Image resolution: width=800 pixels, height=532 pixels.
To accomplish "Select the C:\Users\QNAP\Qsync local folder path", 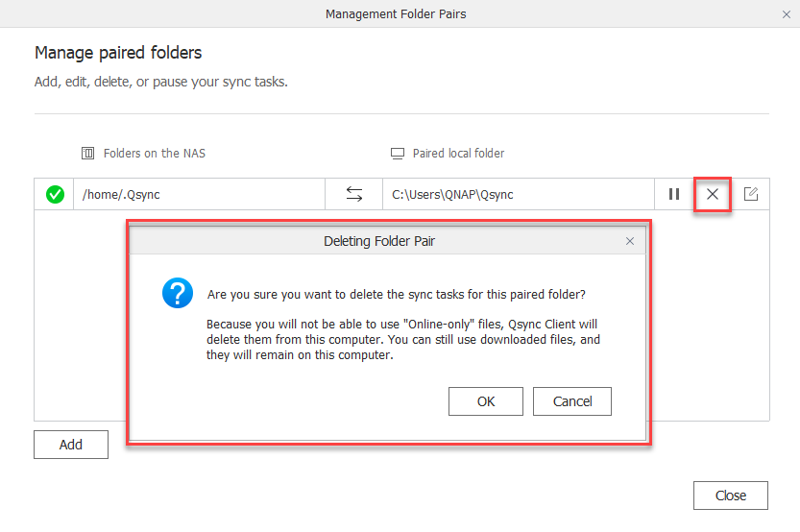I will coord(453,195).
